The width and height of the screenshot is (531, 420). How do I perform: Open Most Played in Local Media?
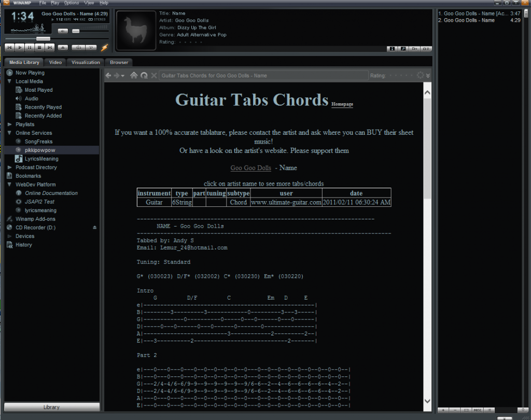[38, 90]
